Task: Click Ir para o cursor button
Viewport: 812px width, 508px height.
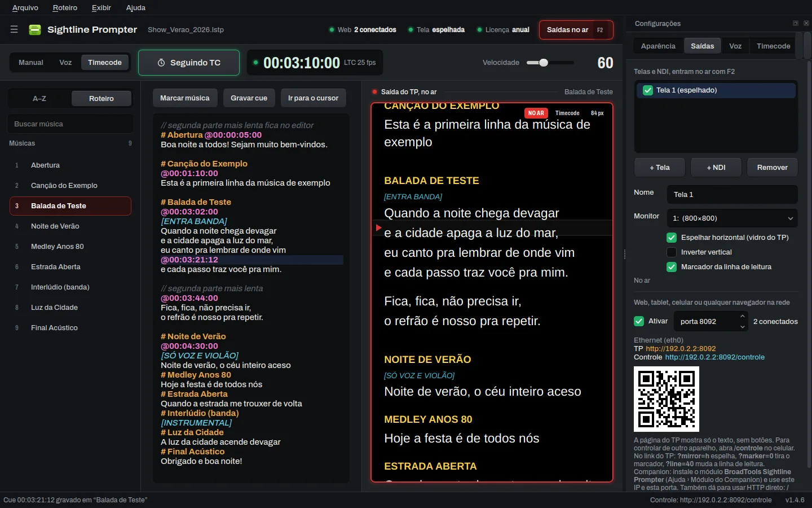Action: 314,98
